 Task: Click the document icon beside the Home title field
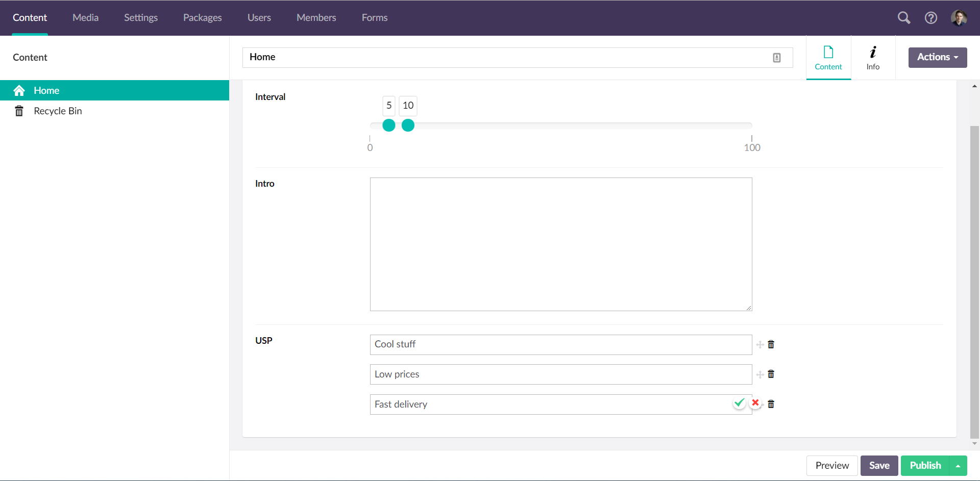pyautogui.click(x=776, y=57)
